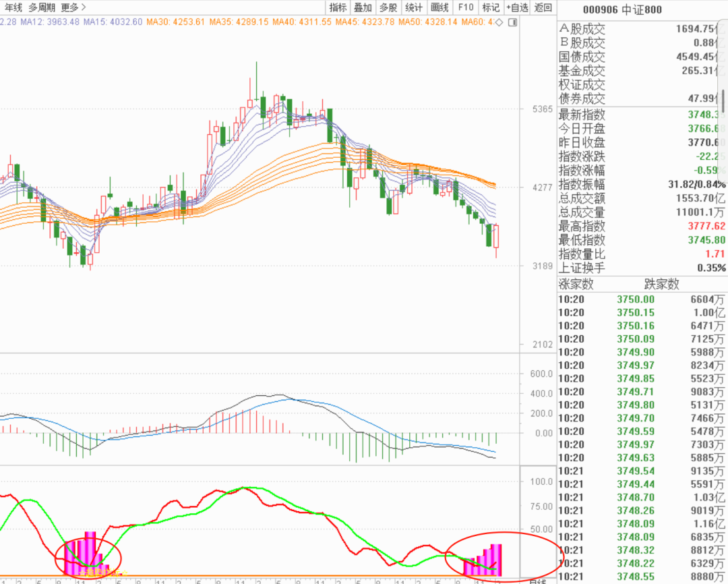This screenshot has width=728, height=584.
Task: Switch to the 年线 period tab
Action: point(13,7)
